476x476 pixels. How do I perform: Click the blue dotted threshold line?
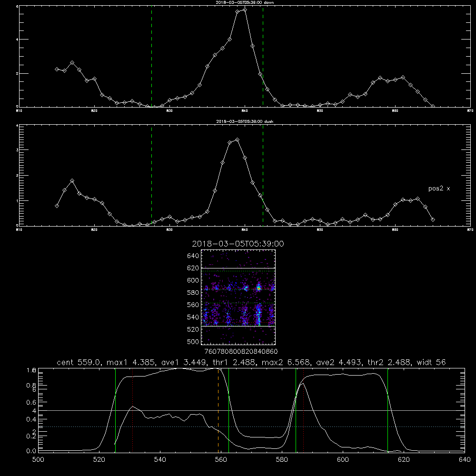tap(251, 427)
